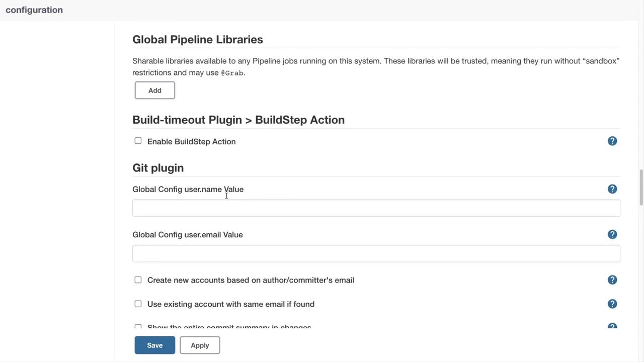Check Create new accounts based on author email
The width and height of the screenshot is (644, 362).
[138, 280]
